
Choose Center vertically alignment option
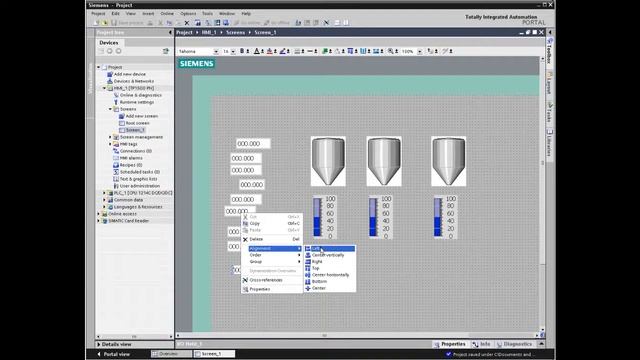[329, 255]
